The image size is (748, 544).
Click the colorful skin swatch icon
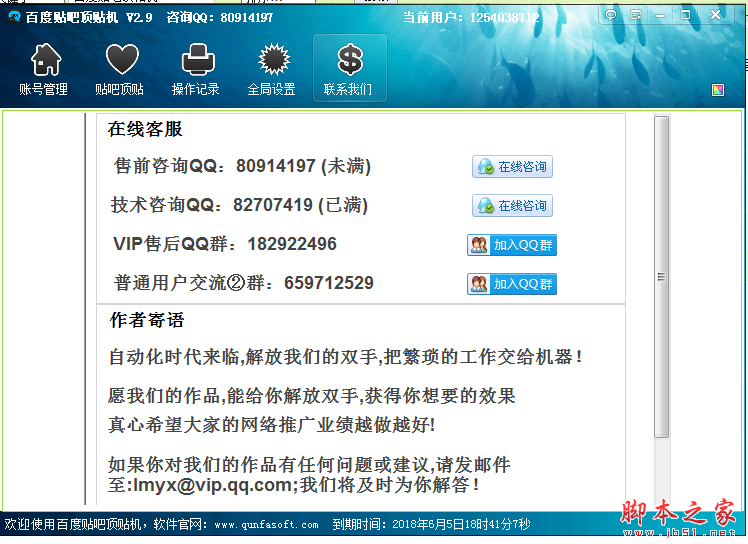pos(717,90)
